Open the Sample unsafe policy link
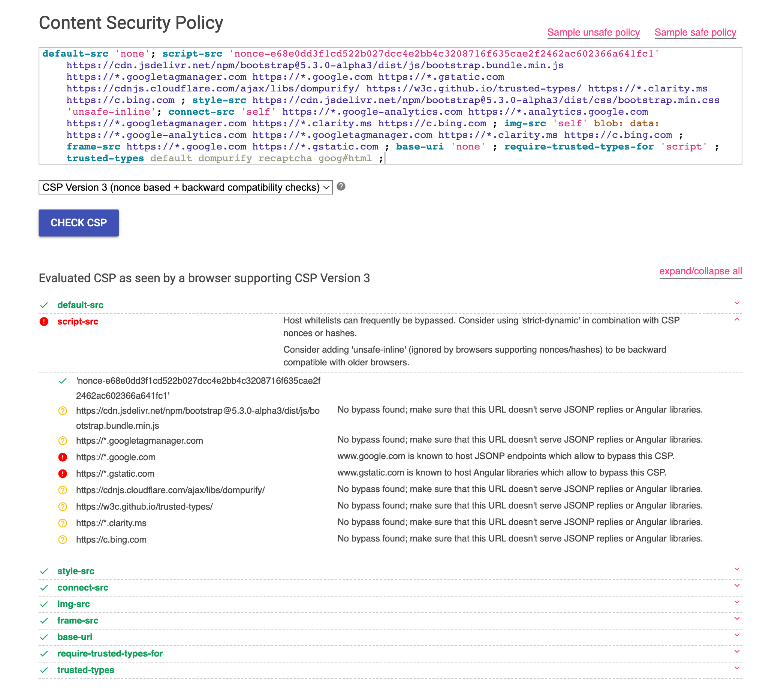 (593, 32)
